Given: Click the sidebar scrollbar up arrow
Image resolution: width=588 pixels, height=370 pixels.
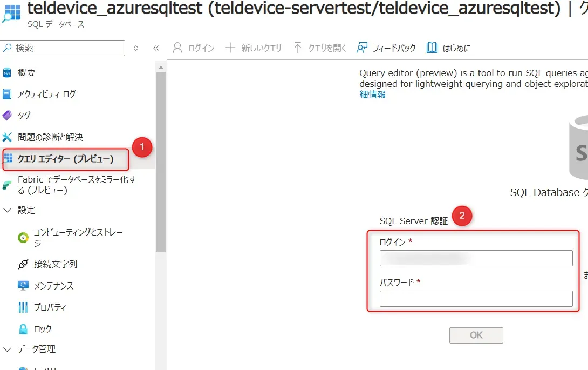Looking at the screenshot, I should coord(161,66).
